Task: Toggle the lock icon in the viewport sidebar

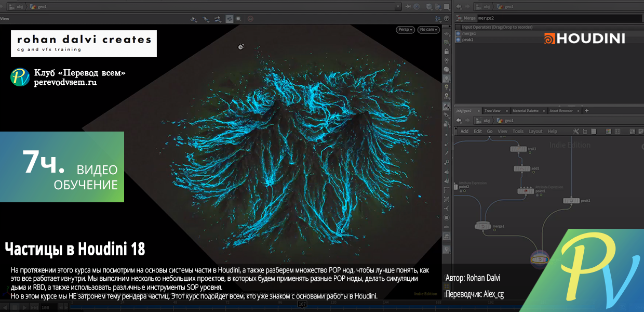Action: (446, 51)
